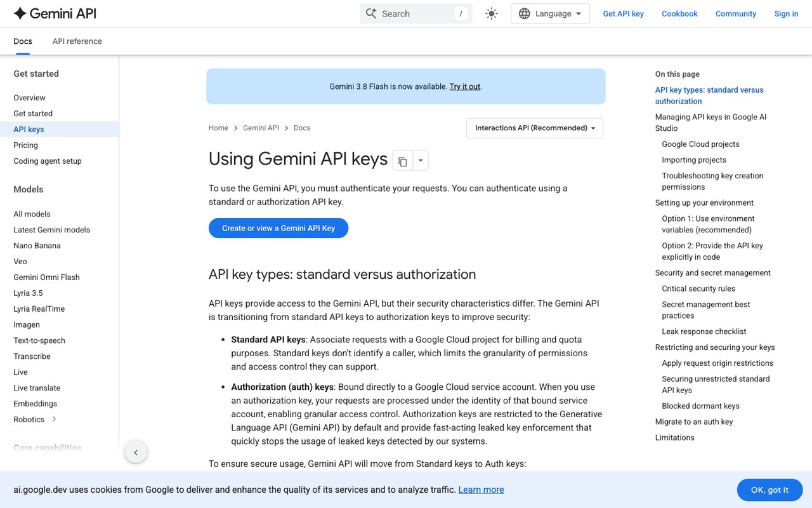Jump to API key types: standard versus authorization
The image size is (812, 508).
click(x=709, y=95)
